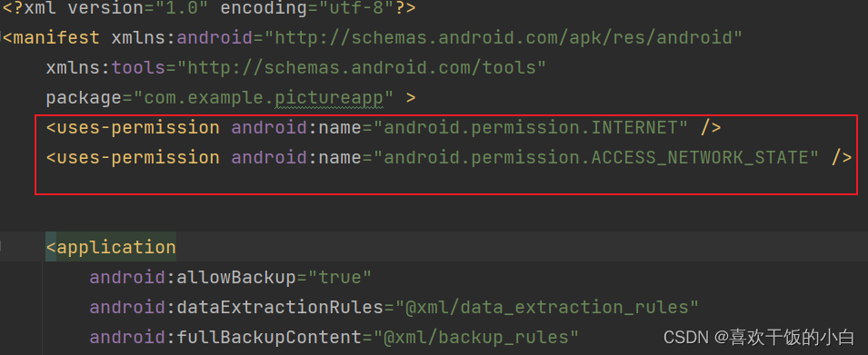Collapse the application tag fold marker
The height and width of the screenshot is (355, 868).
pos(2,247)
